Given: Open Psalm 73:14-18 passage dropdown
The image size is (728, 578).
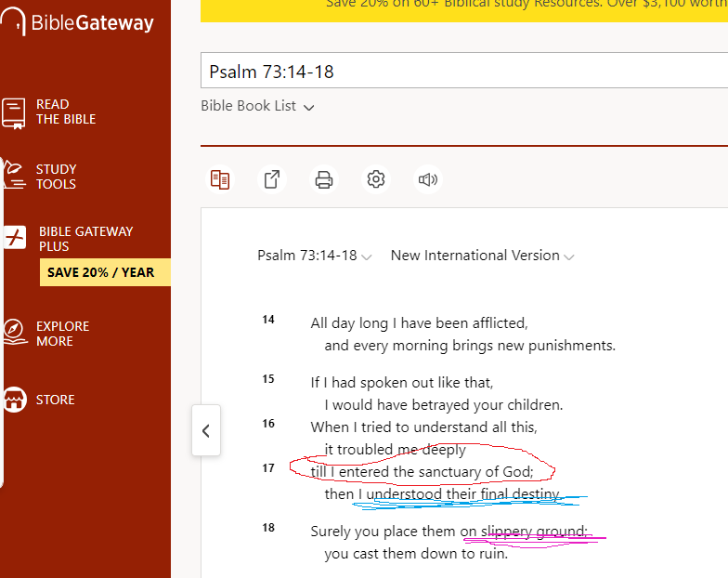Looking at the screenshot, I should [x=314, y=256].
